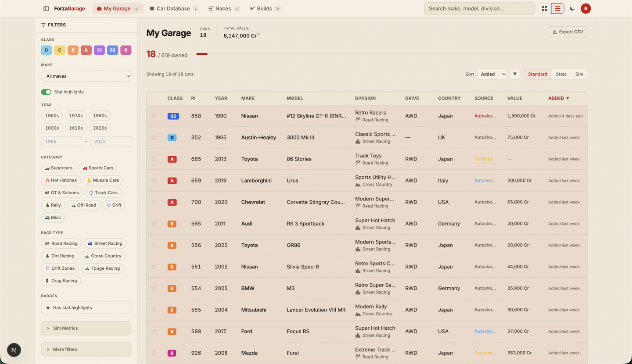
Task: Open the Races tab
Action: pos(223,8)
